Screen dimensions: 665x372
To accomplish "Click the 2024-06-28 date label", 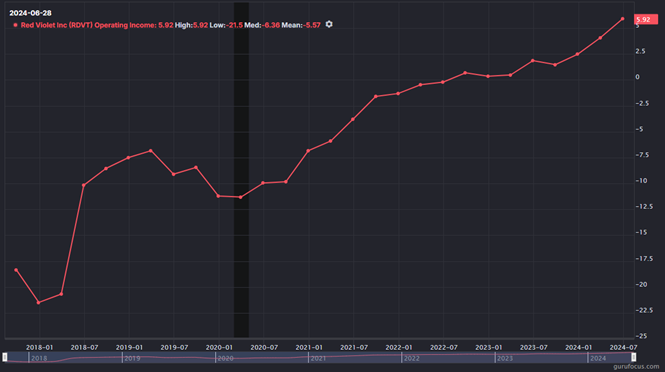I will [30, 13].
